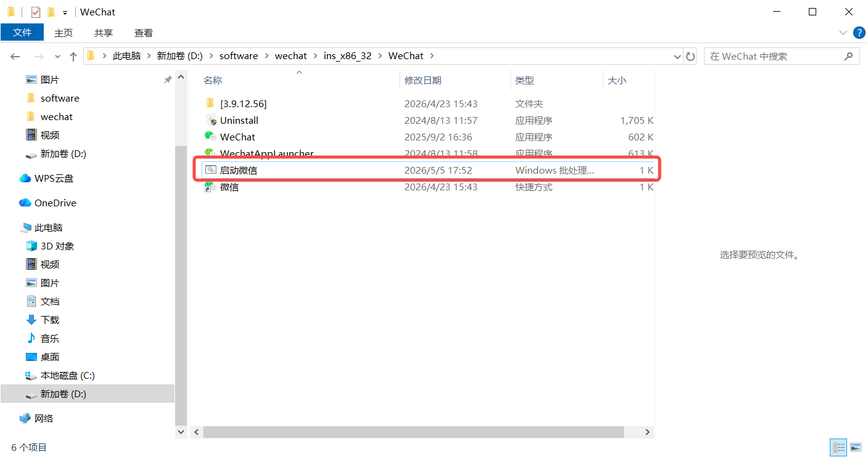Click the file list horizontal scroll right arrow
The height and width of the screenshot is (457, 868).
pos(647,432)
